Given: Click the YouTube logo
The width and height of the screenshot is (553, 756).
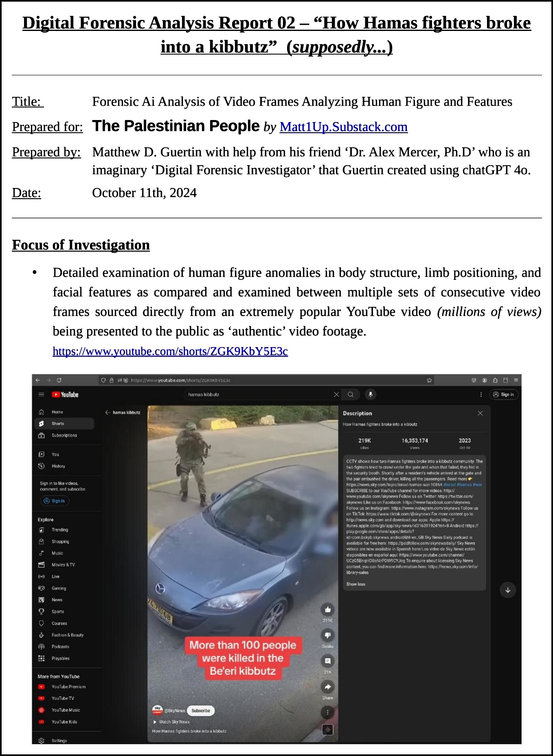Looking at the screenshot, I should pyautogui.click(x=65, y=394).
